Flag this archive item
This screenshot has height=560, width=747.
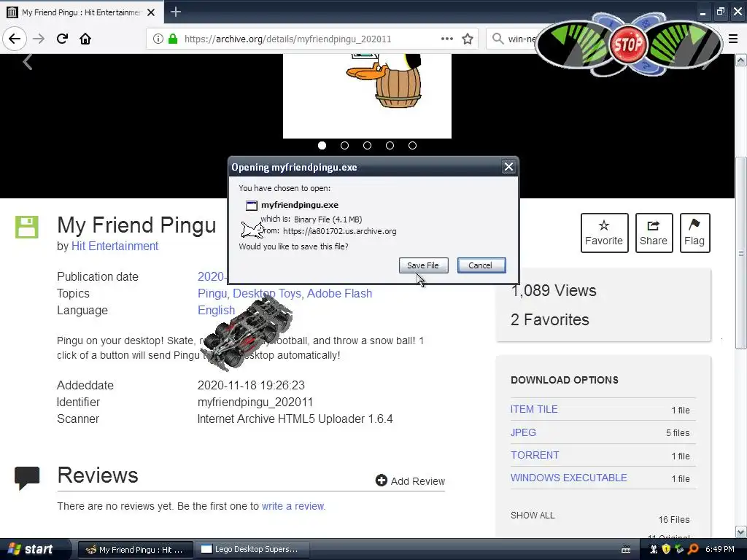click(694, 233)
